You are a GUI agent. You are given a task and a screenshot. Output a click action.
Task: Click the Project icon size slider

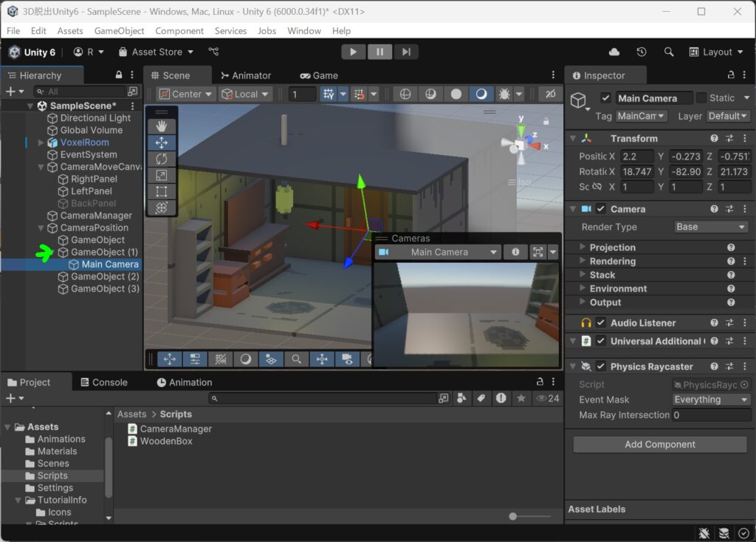pyautogui.click(x=529, y=516)
